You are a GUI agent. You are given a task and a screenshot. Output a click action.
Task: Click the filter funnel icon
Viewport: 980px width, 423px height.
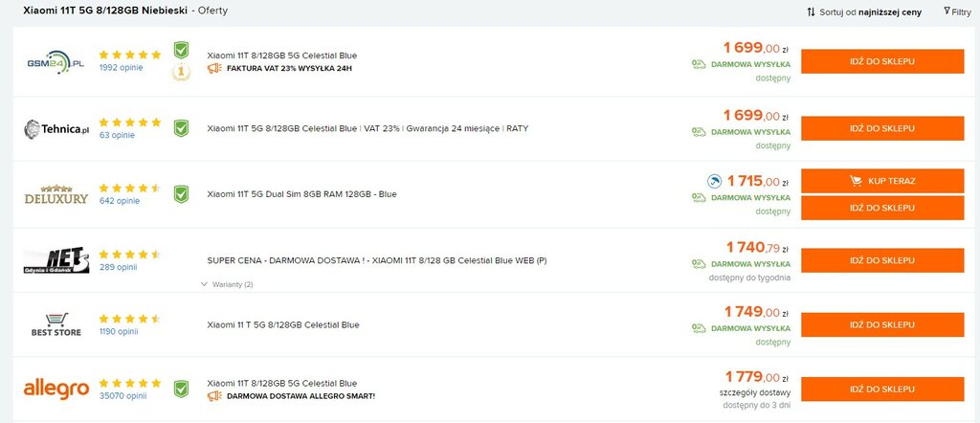[947, 11]
